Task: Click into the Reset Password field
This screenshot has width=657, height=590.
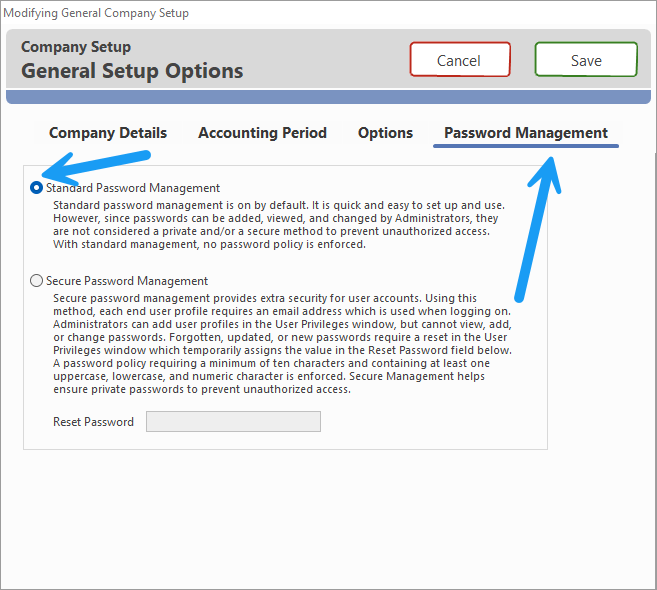Action: pos(233,422)
